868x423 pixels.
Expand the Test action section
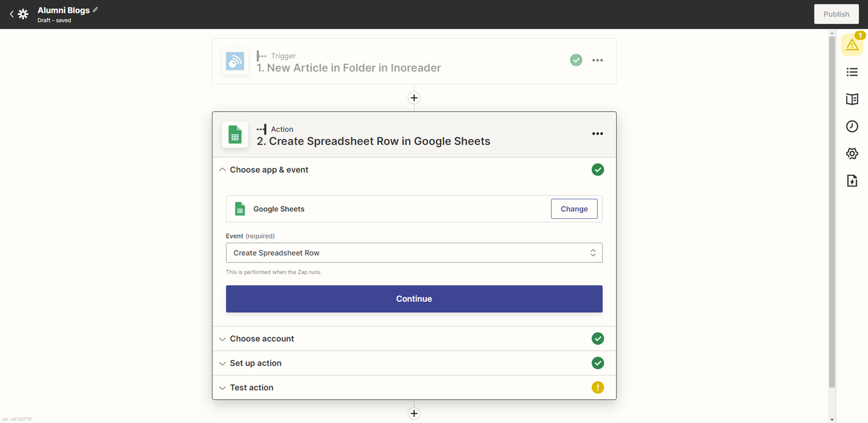pyautogui.click(x=222, y=388)
